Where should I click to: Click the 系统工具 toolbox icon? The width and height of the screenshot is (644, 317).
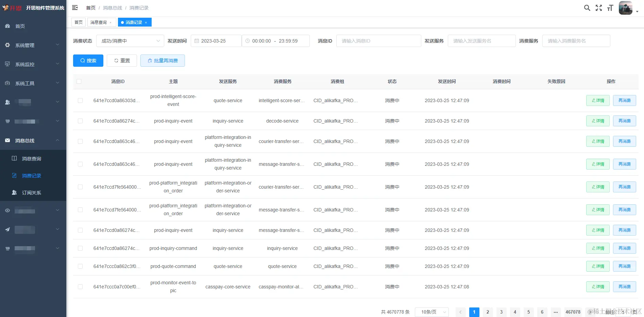(x=7, y=83)
